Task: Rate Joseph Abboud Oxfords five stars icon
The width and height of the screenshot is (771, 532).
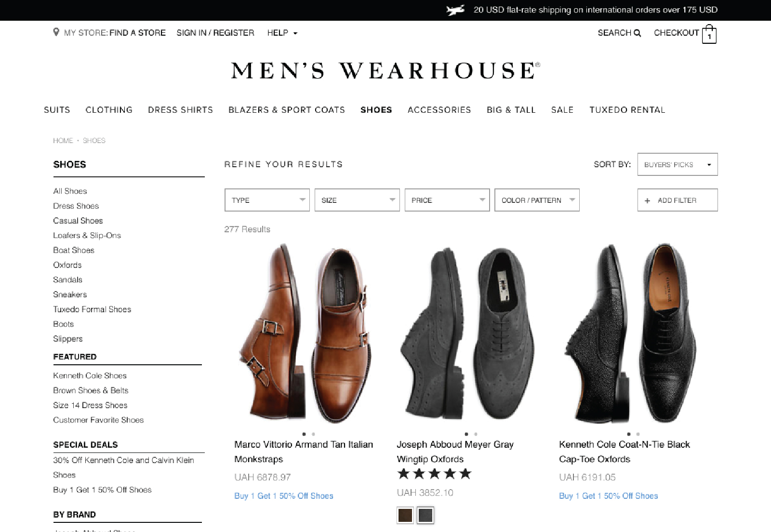Action: click(x=434, y=474)
